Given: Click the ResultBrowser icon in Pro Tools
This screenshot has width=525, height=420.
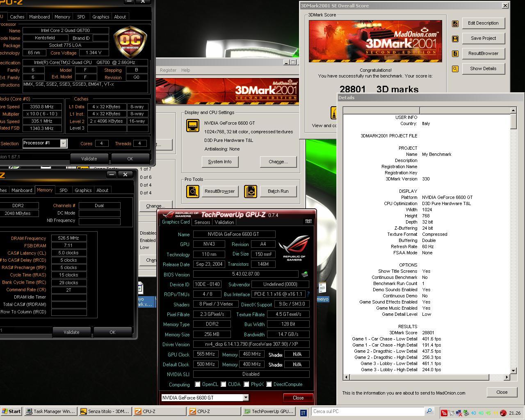Looking at the screenshot, I should pyautogui.click(x=193, y=191).
